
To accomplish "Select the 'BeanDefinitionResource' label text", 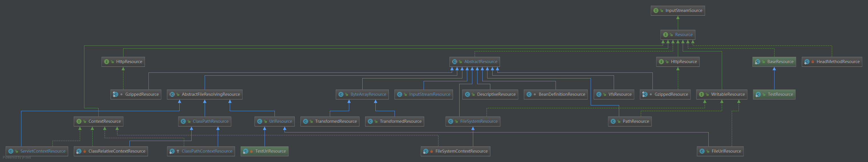I will [x=562, y=94].
